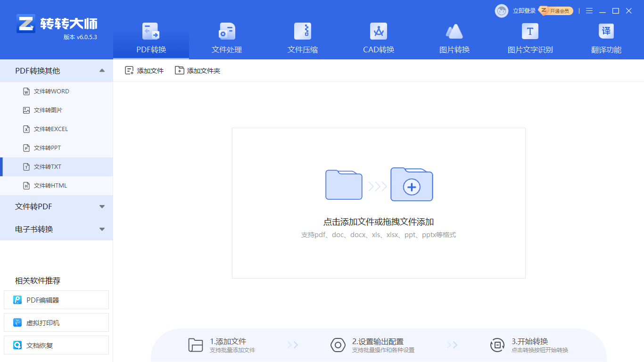
Task: Click the 添加文件 toolbar button
Action: [144, 71]
